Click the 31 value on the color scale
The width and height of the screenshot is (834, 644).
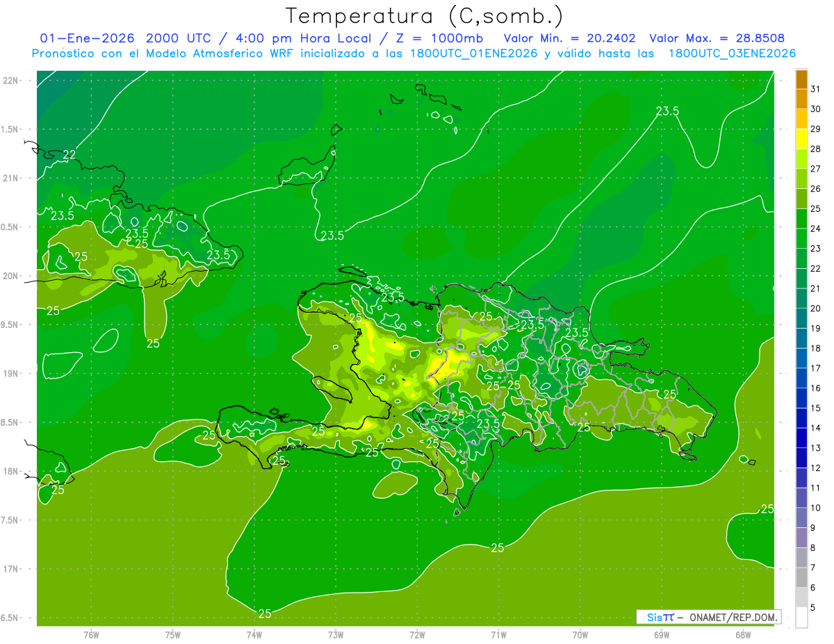(815, 89)
